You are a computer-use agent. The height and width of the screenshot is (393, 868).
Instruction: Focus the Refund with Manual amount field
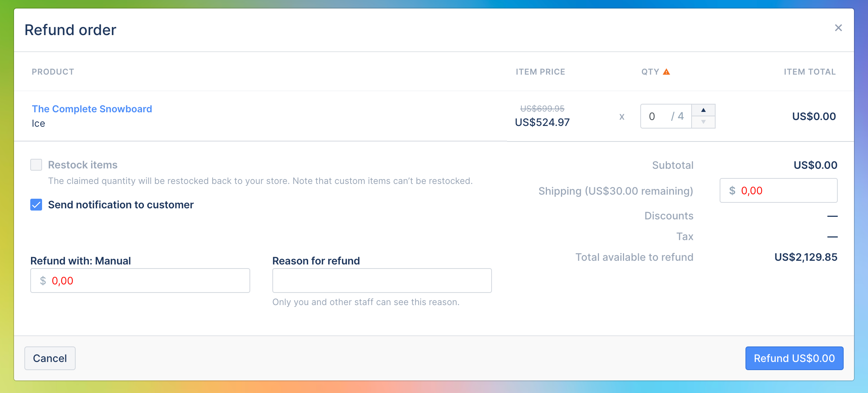140,281
